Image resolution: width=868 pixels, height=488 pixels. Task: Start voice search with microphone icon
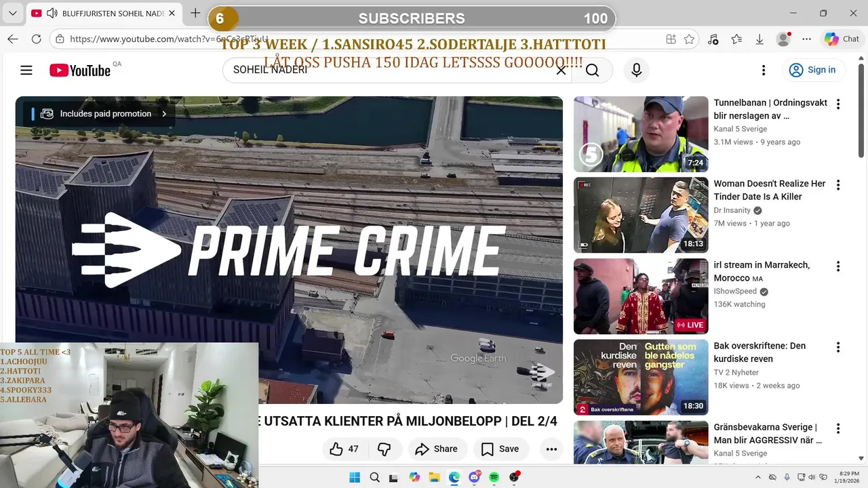pyautogui.click(x=636, y=70)
